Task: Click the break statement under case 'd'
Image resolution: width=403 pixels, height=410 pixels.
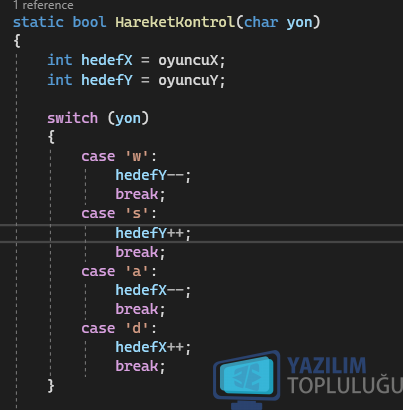Action: click(140, 366)
